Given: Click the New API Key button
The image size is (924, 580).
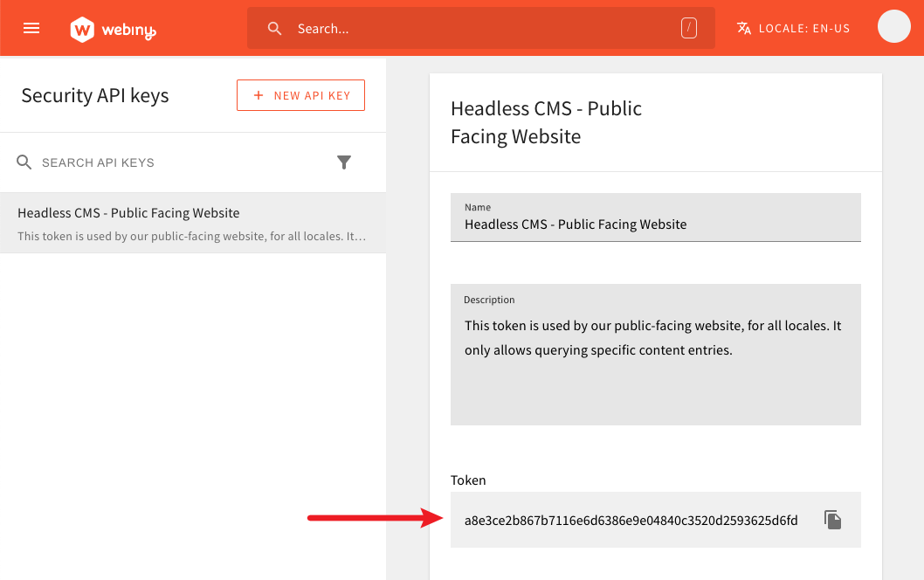Looking at the screenshot, I should click(x=300, y=95).
